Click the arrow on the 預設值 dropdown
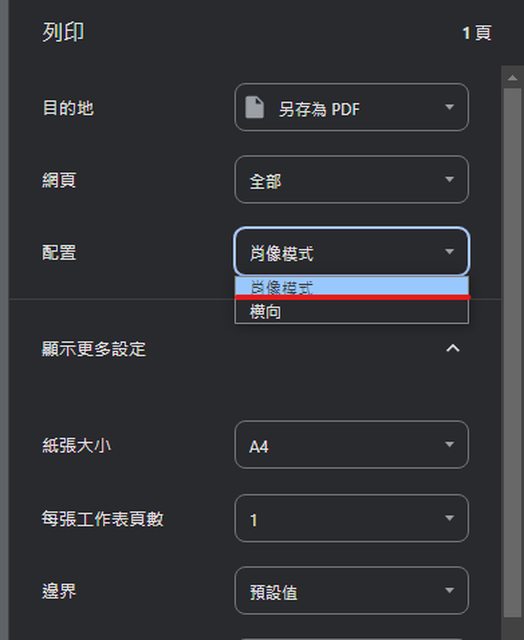 [x=449, y=591]
